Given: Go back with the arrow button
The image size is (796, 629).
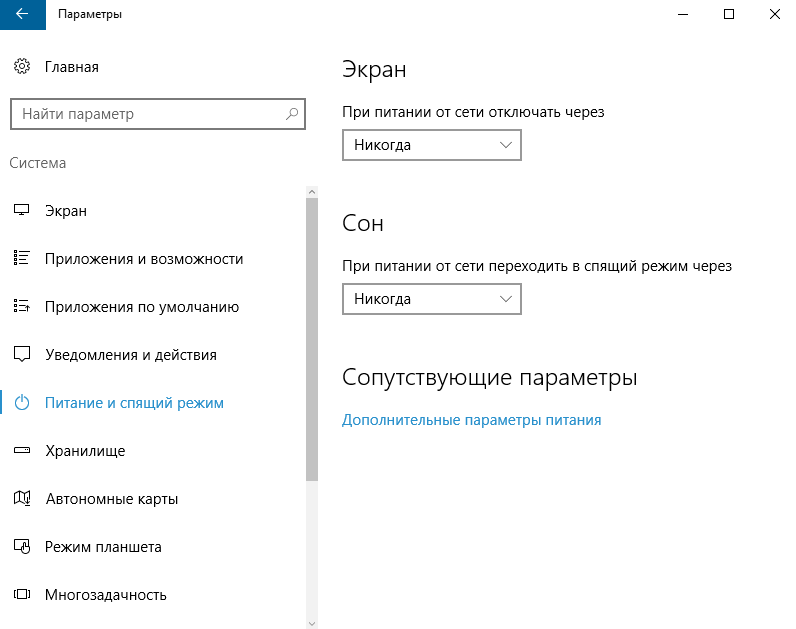Looking at the screenshot, I should (22, 14).
